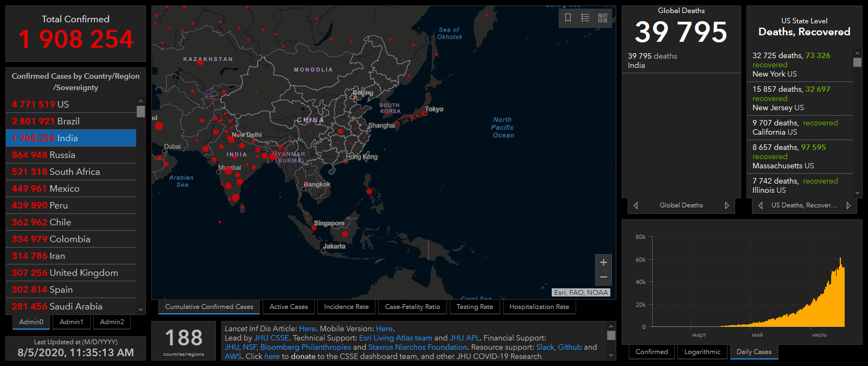Select New York US entry in state list
The height and width of the screenshot is (366, 868).
point(800,65)
